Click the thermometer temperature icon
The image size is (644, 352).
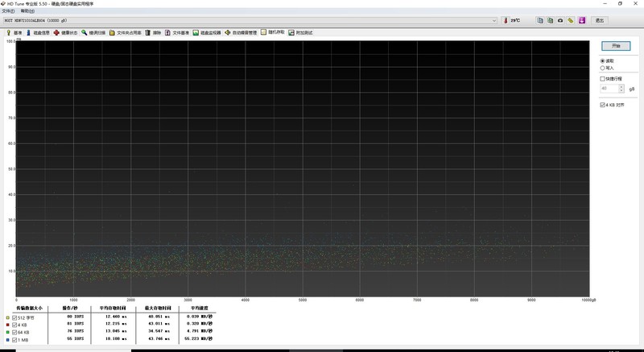(506, 20)
